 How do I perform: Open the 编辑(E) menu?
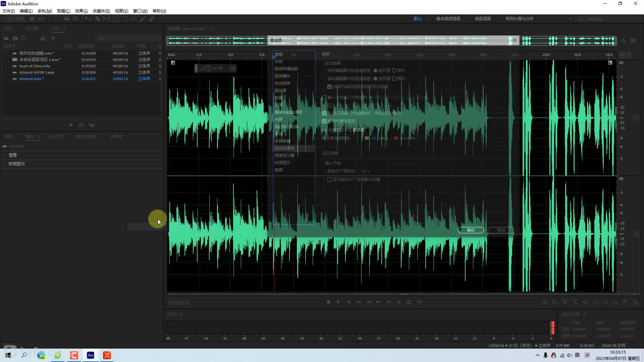pyautogui.click(x=26, y=11)
